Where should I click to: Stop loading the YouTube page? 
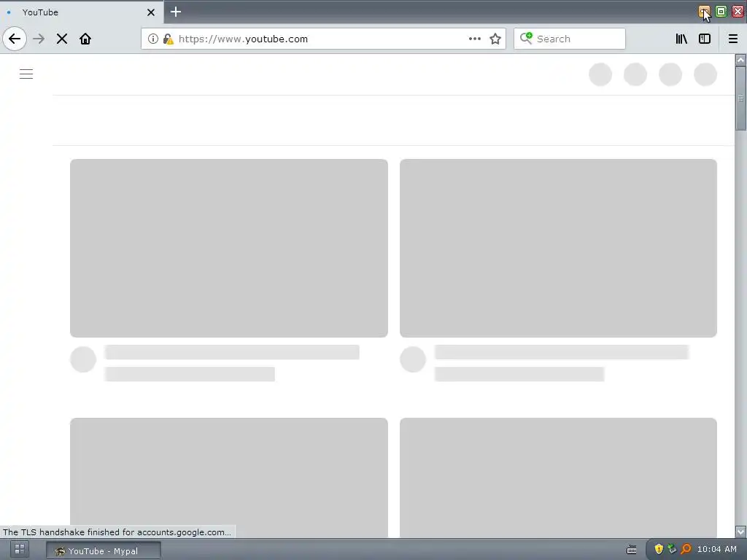(x=62, y=39)
